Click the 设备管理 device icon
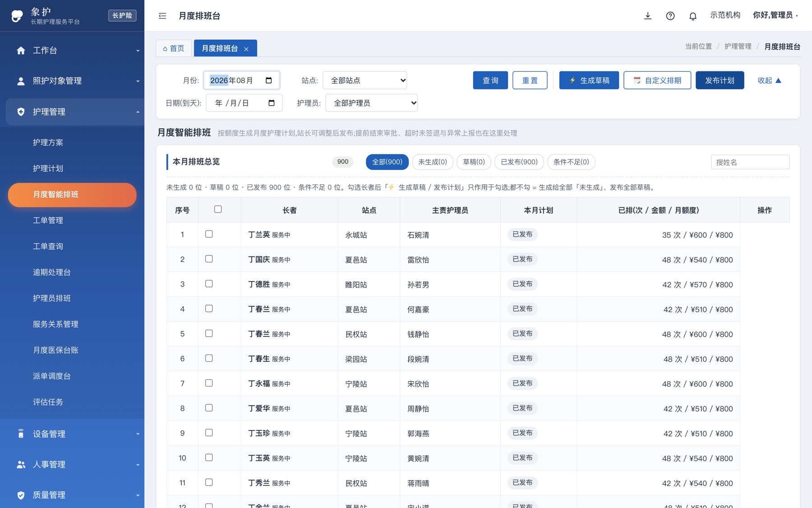812x508 pixels. pos(21,434)
